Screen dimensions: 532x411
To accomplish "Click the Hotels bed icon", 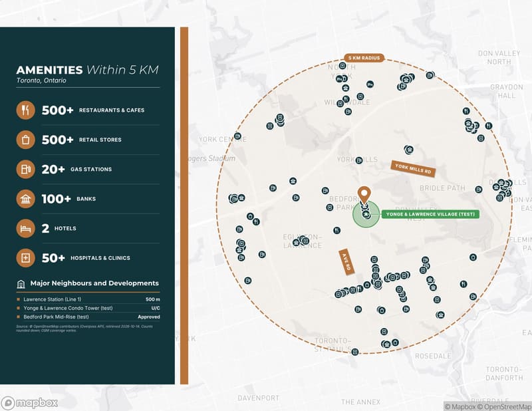I will tap(25, 228).
